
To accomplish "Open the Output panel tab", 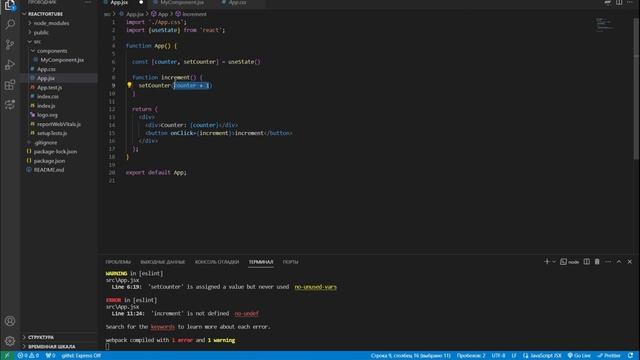I will click(162, 262).
